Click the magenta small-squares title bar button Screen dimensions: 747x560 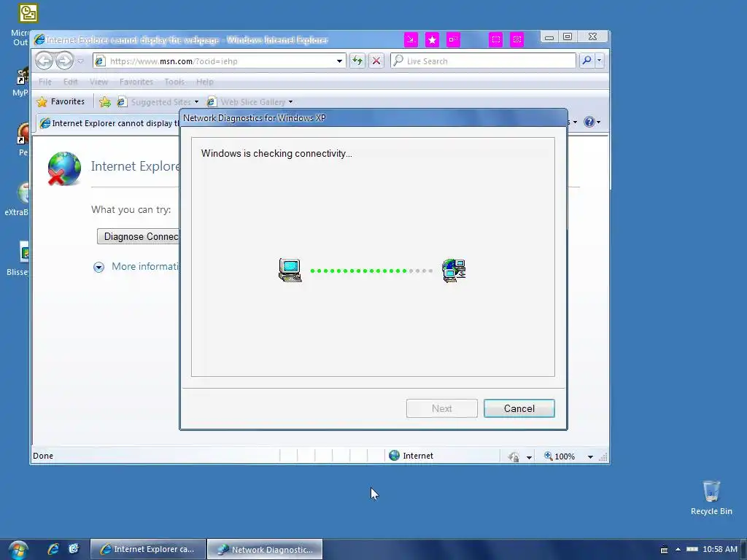tap(454, 39)
